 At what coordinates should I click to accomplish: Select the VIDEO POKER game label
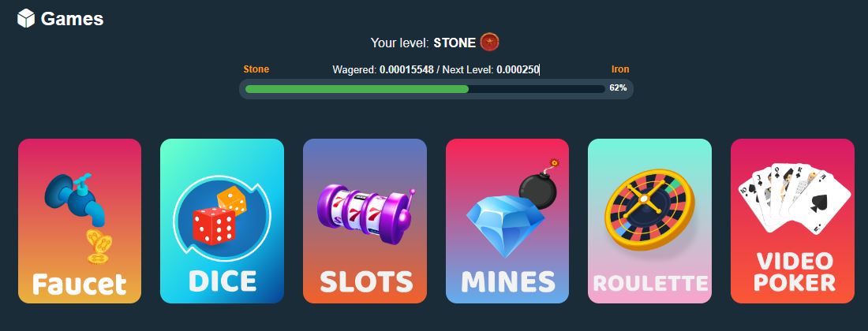pos(795,271)
